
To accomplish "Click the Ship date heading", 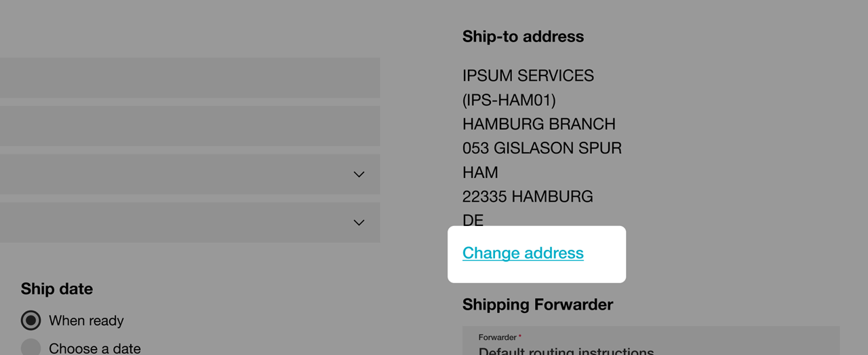I will click(57, 289).
